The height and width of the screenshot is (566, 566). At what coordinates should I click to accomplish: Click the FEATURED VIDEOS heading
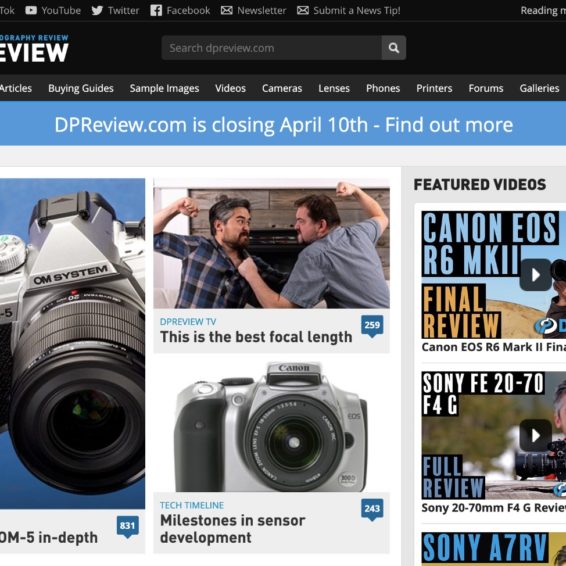point(480,184)
